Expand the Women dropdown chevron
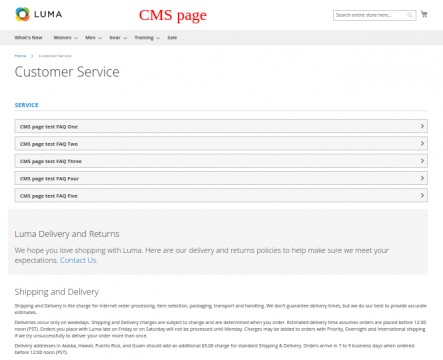The height and width of the screenshot is (360, 443). pyautogui.click(x=76, y=38)
